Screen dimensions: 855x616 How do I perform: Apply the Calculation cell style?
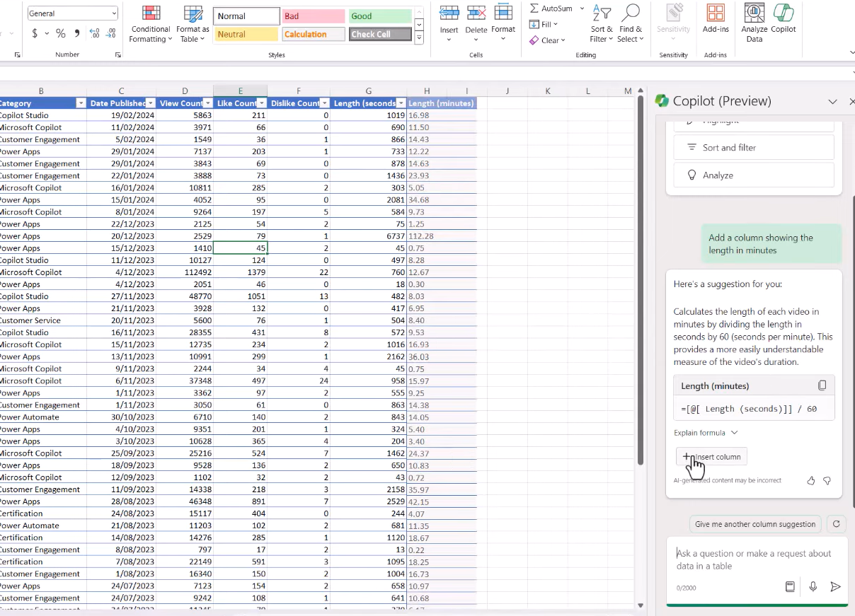tap(314, 34)
